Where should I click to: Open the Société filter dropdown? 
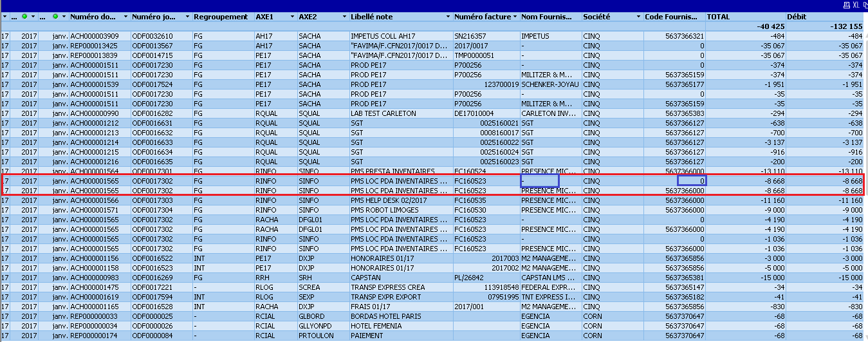pyautogui.click(x=638, y=16)
